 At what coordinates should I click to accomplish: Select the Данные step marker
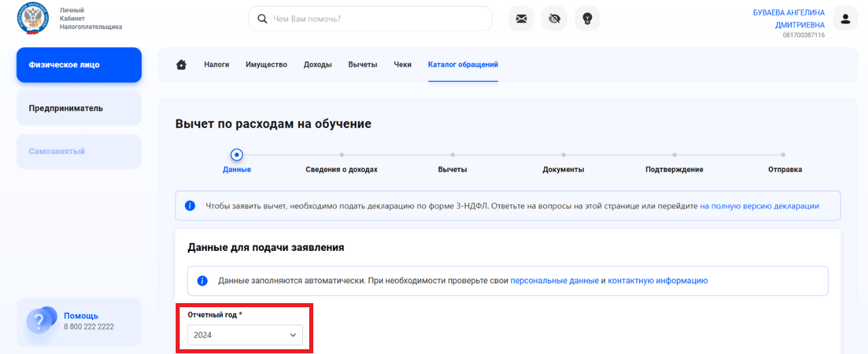tap(237, 155)
